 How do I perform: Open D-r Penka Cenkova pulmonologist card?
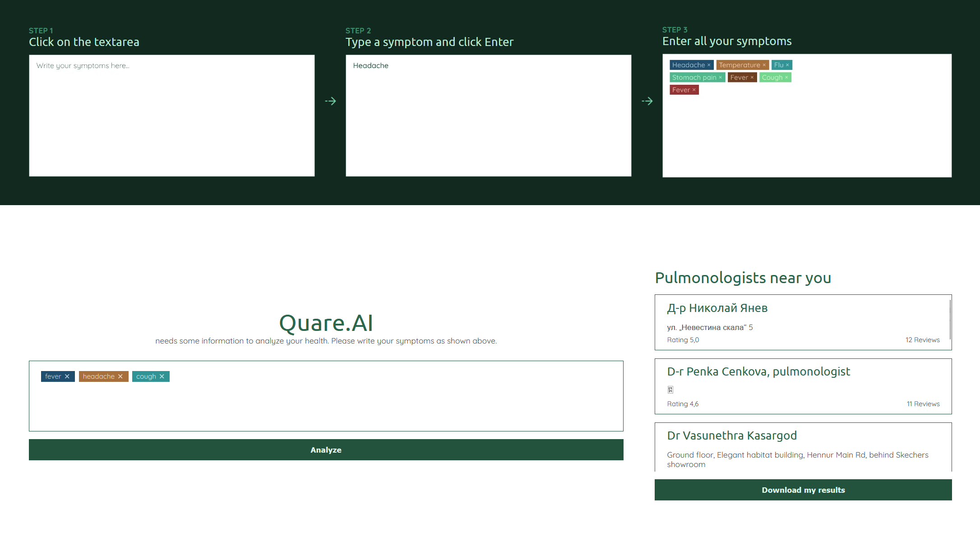tap(758, 372)
